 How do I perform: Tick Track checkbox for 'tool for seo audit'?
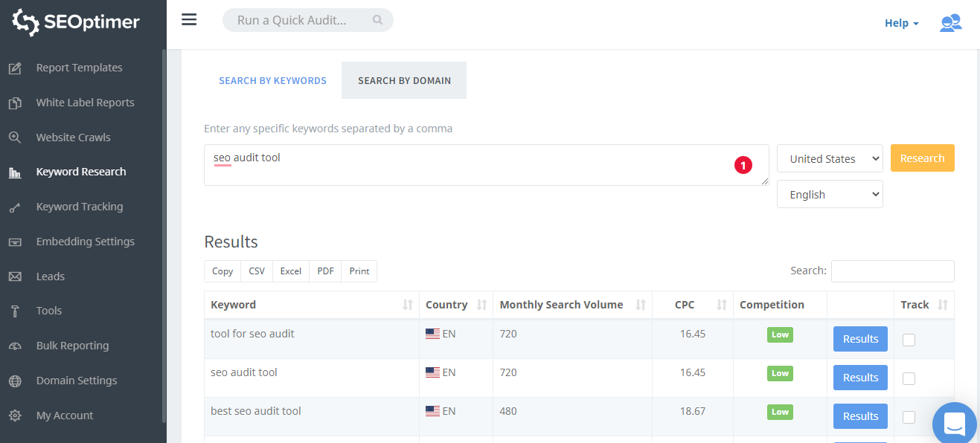click(x=909, y=340)
